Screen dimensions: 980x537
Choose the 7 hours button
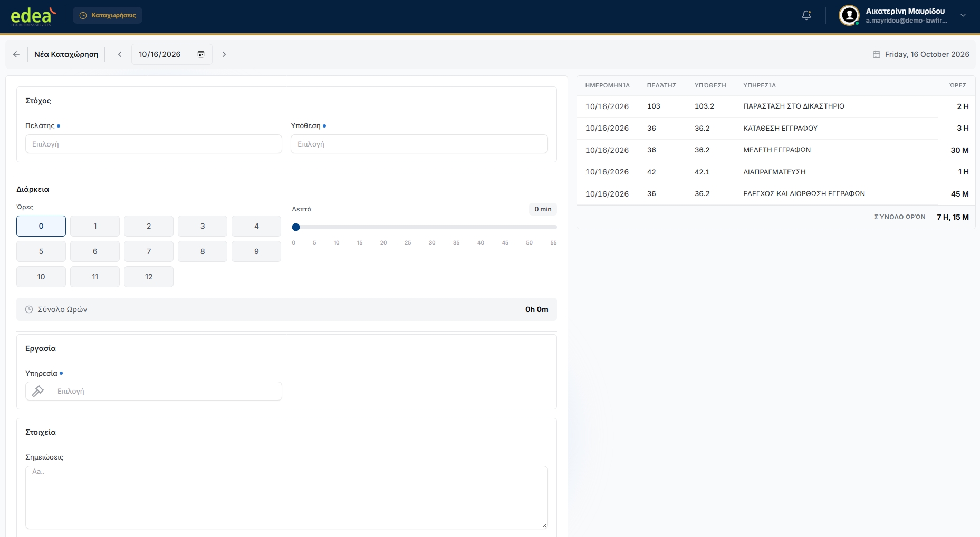[x=149, y=251]
